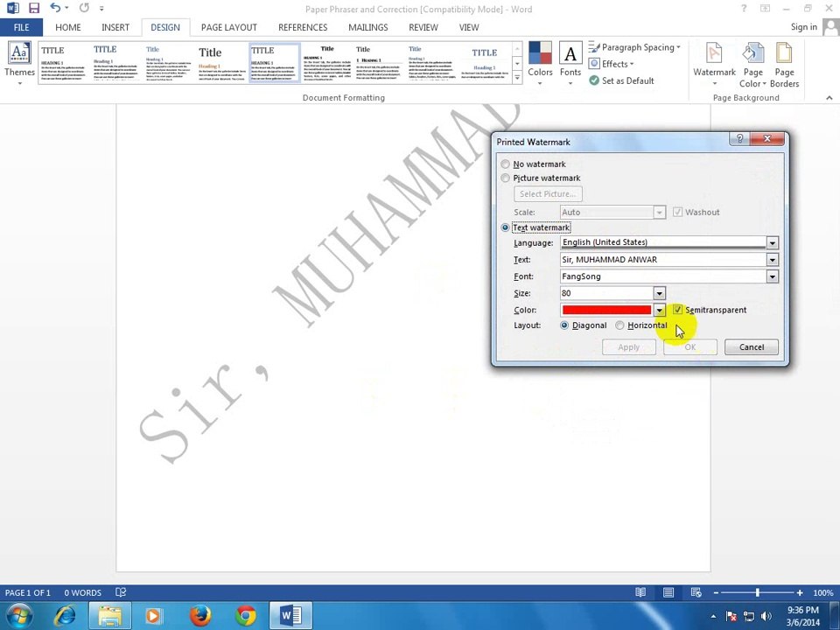Open the Color dropdown arrow
The height and width of the screenshot is (630, 840).
659,310
